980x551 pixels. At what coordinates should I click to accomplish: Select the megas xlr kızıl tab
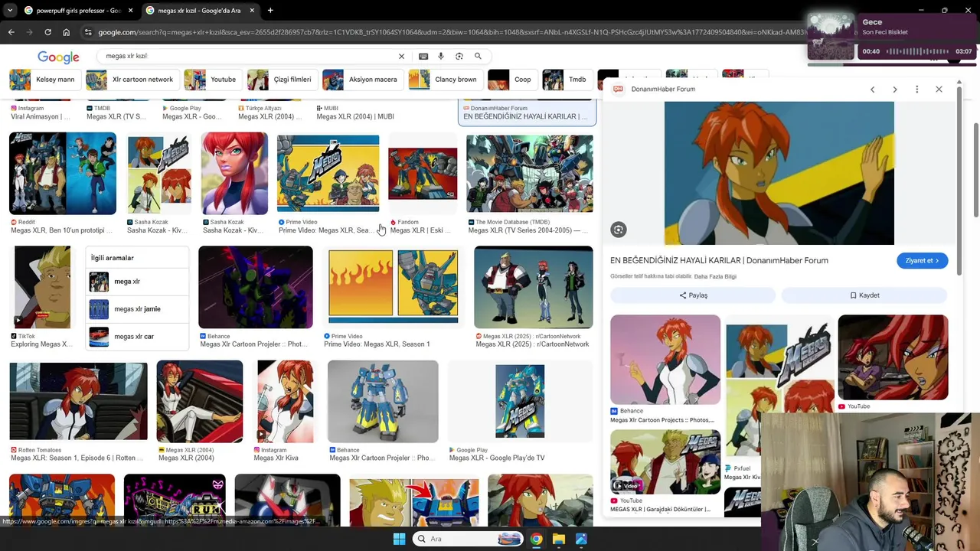(199, 11)
